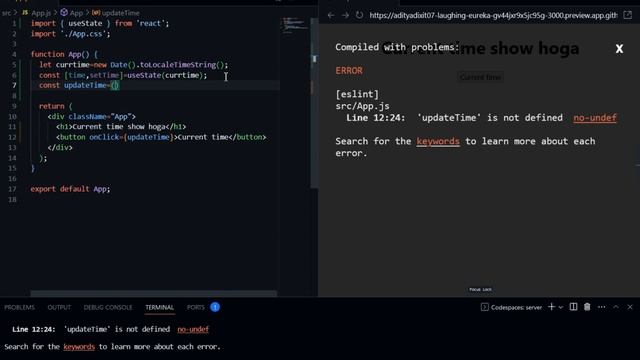Click line number 7 in the gutter
The width and height of the screenshot is (640, 360).
click(14, 85)
